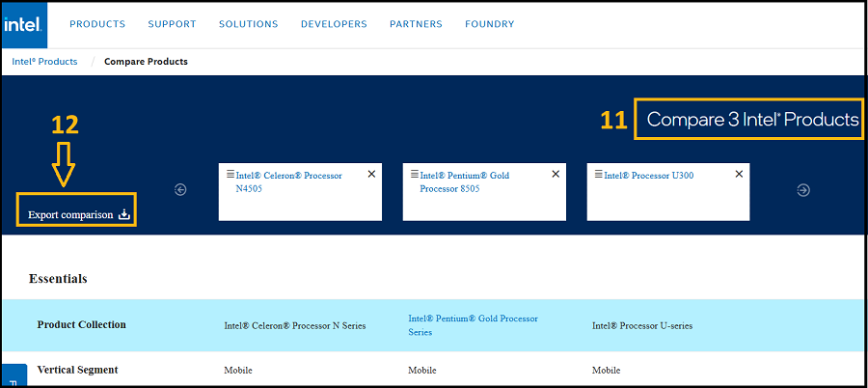Screen dimensions: 868x388
Task: Click the Product Collection row label
Action: (x=81, y=325)
